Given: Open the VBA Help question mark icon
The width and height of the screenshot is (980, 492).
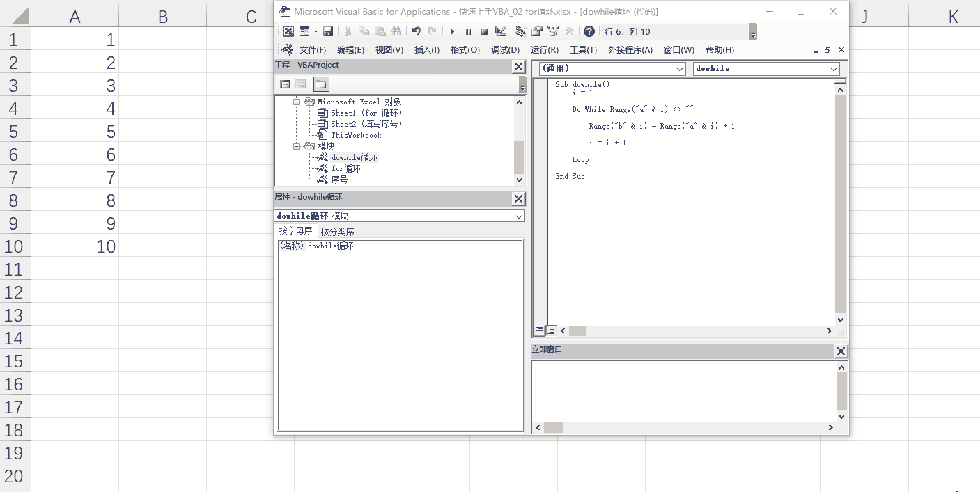Looking at the screenshot, I should tap(589, 31).
